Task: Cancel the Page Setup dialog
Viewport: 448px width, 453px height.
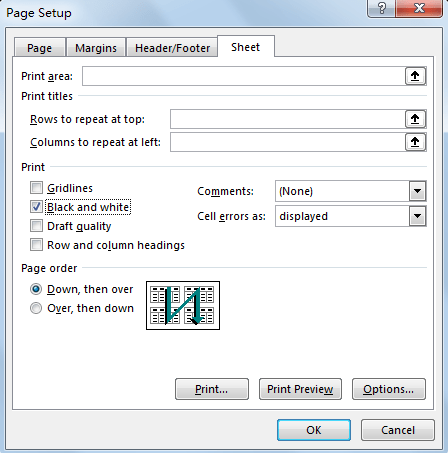Action: [398, 430]
